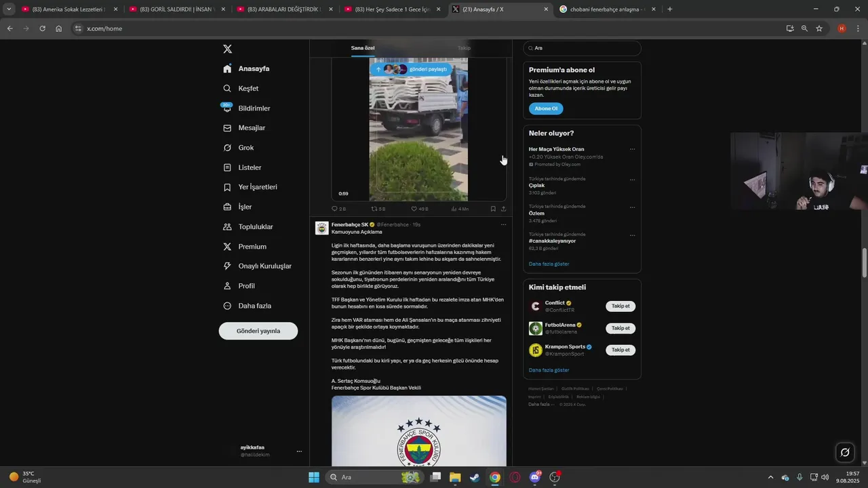The width and height of the screenshot is (868, 488).
Task: Click the views analytics icon on video post
Action: (x=454, y=209)
